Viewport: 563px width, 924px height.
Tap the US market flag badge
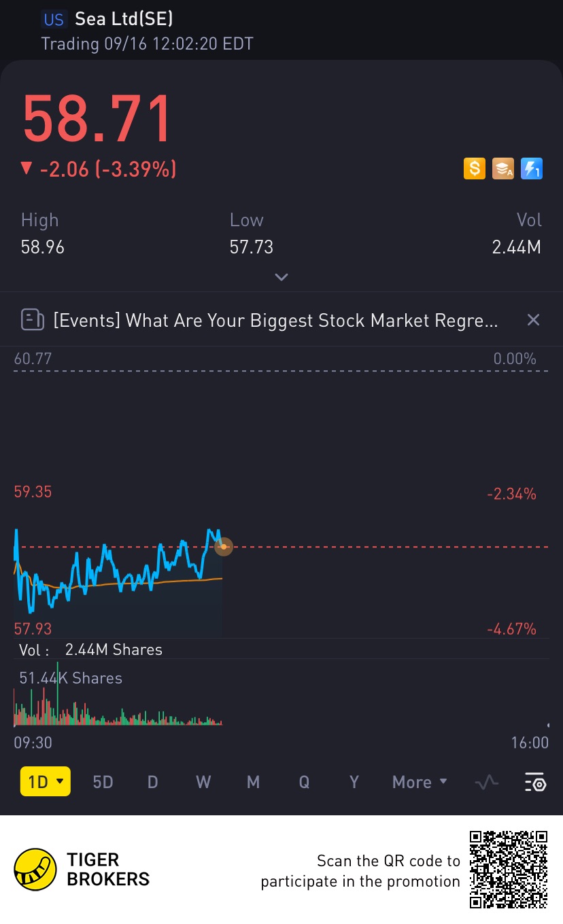point(54,19)
